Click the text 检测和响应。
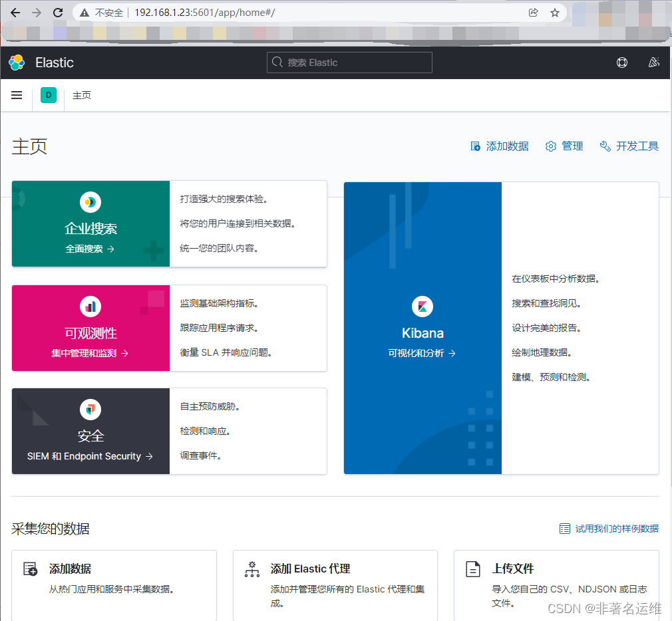The height and width of the screenshot is (621, 672). (206, 432)
